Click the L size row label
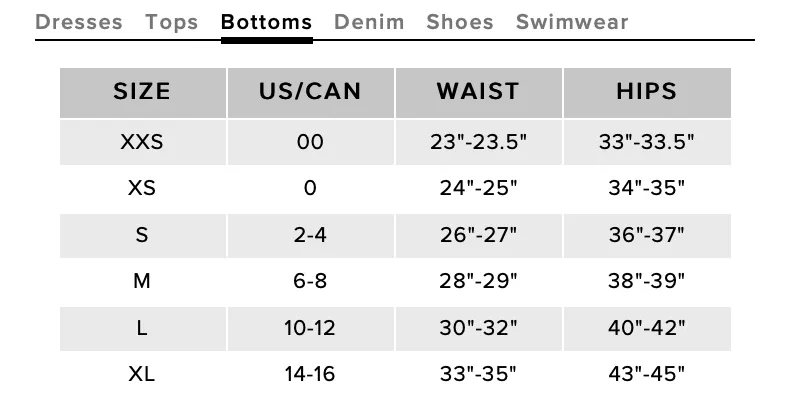 (x=143, y=328)
